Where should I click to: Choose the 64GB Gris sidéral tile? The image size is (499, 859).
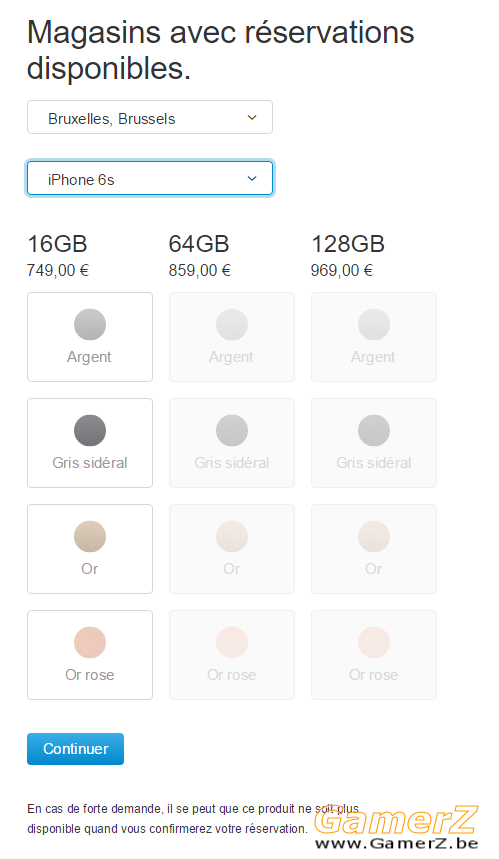[x=232, y=443]
